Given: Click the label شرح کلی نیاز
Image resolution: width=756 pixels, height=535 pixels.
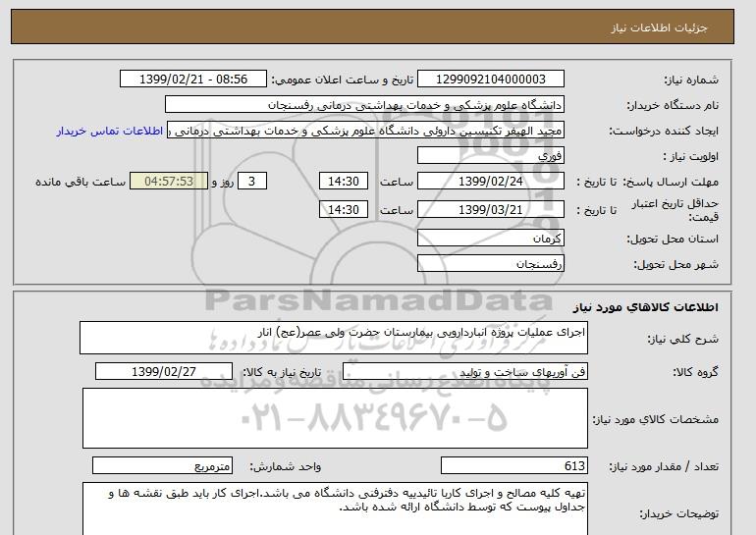Looking at the screenshot, I should 682,340.
